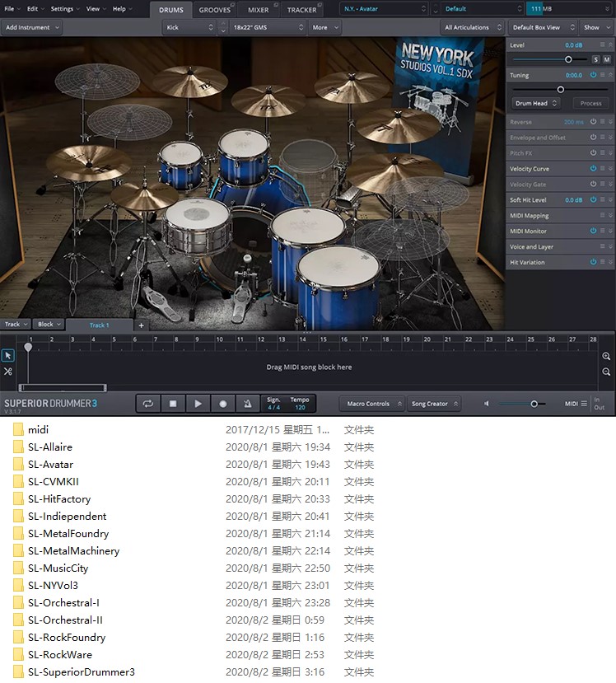Open the Kick instrument selector
The image size is (616, 683).
tap(189, 27)
